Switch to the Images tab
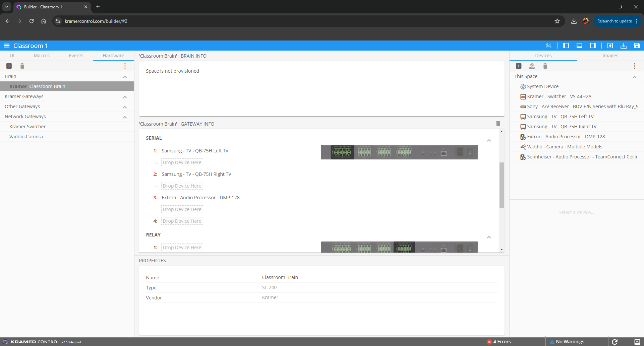The height and width of the screenshot is (346, 644). (x=610, y=56)
